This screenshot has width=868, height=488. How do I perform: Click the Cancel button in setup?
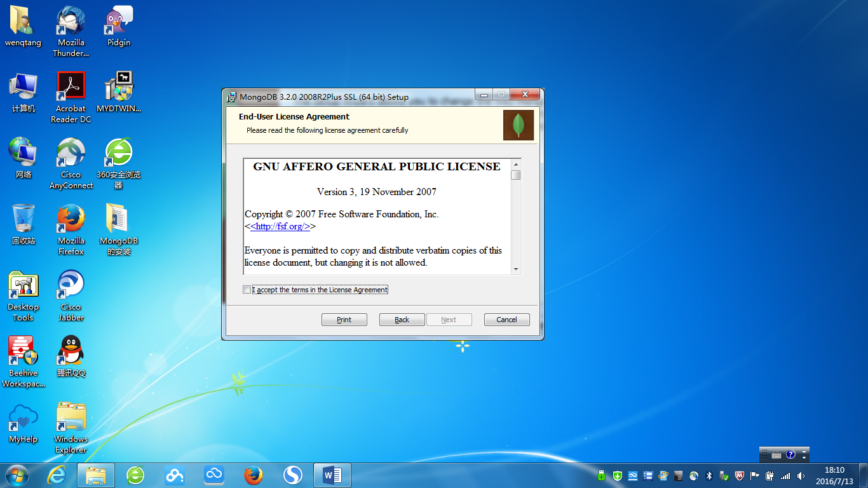coord(507,320)
